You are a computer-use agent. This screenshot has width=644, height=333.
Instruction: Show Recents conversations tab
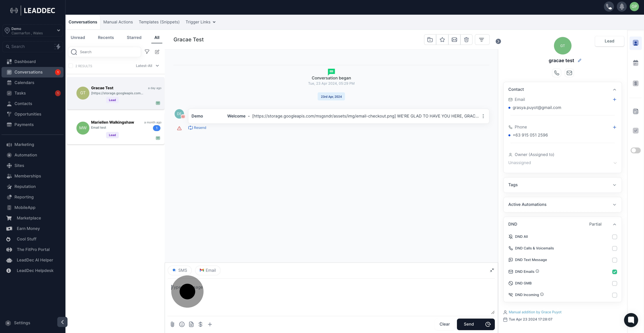coord(106,37)
